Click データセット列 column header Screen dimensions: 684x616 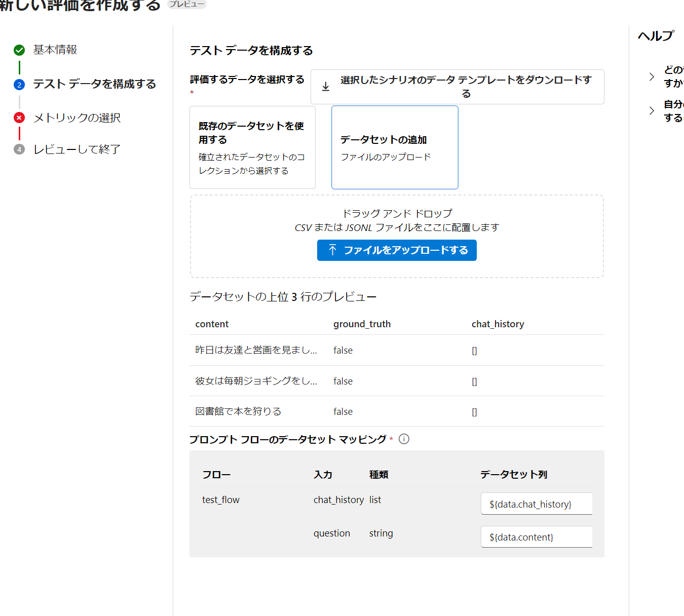(514, 474)
